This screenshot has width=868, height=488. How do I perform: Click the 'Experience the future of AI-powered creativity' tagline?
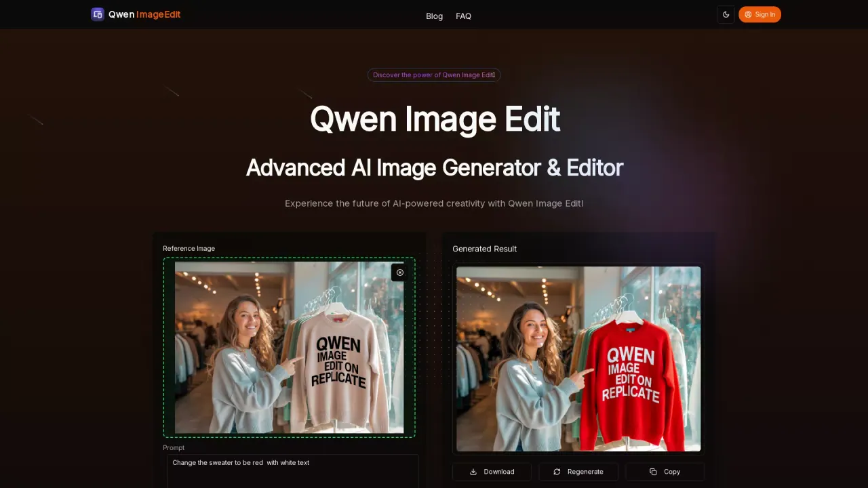point(434,203)
